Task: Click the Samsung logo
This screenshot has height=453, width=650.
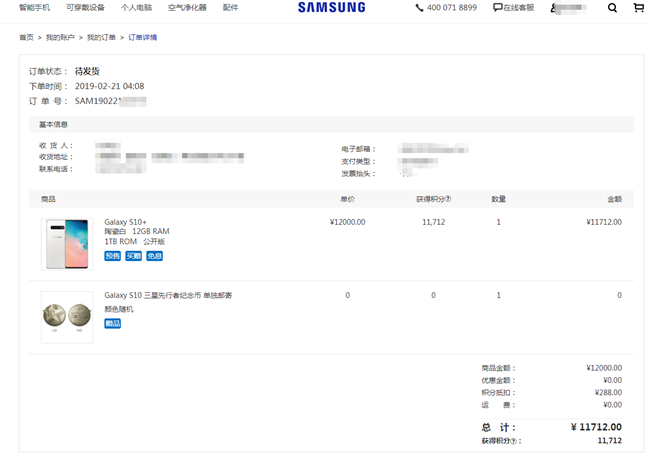Action: tap(331, 8)
